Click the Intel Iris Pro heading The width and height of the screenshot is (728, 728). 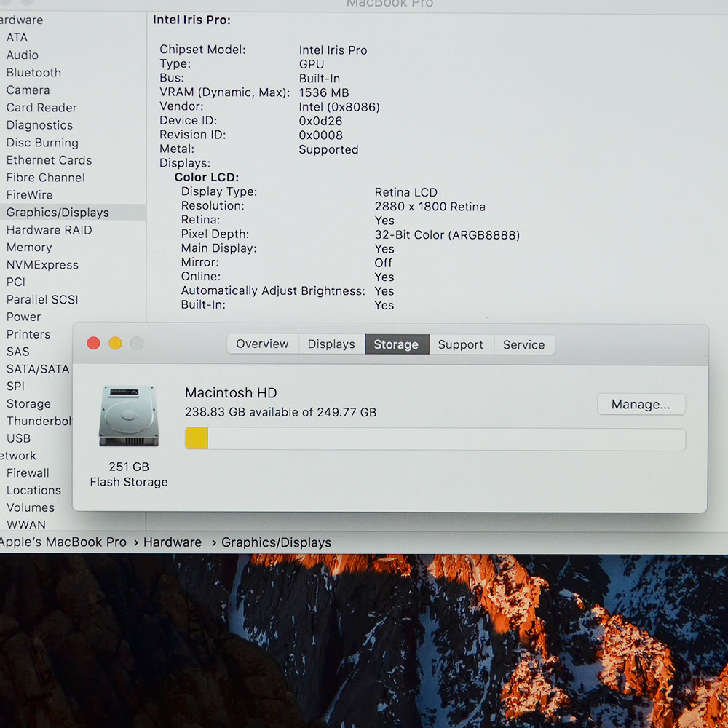[x=191, y=20]
